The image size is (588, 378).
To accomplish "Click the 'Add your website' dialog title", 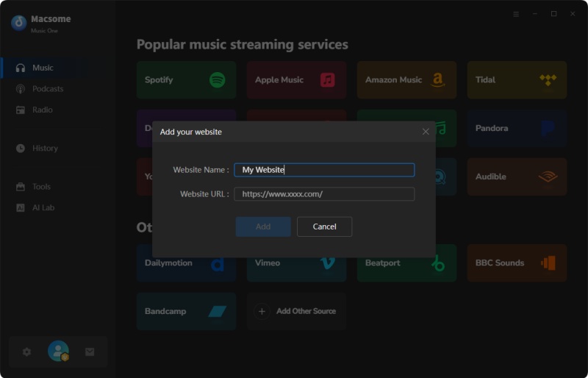I will pos(190,132).
